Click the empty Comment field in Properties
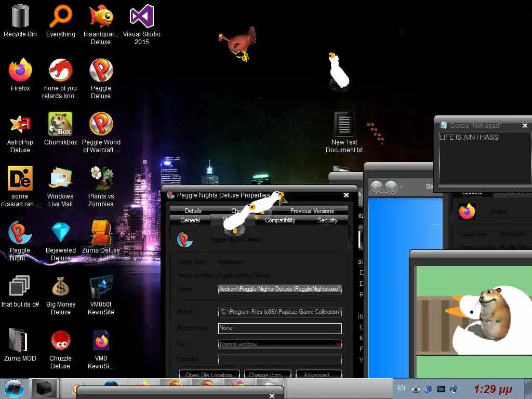532x399 pixels. click(x=280, y=360)
